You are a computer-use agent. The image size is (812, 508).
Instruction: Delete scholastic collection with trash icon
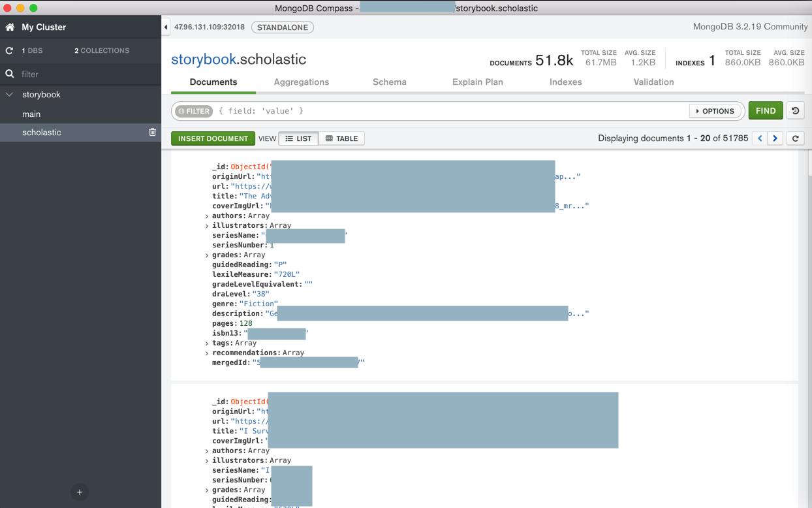tap(152, 132)
